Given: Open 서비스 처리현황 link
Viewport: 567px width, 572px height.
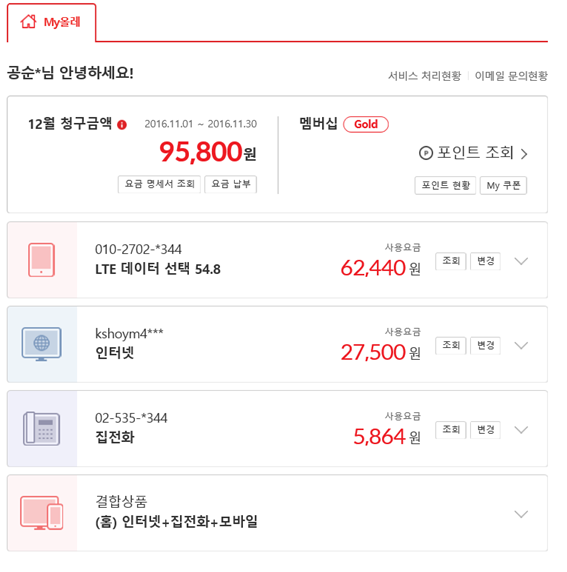Looking at the screenshot, I should [424, 76].
